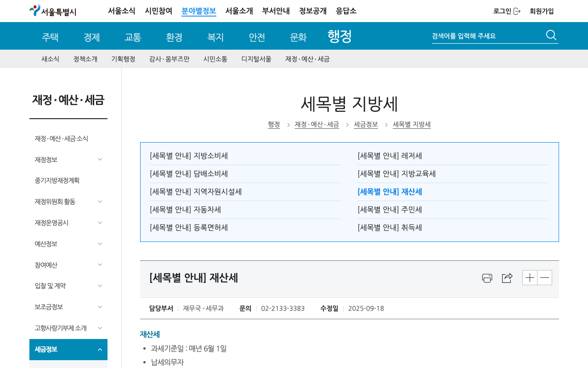Viewport: 588px width, 368px height.
Task: Open the 감사·옴부즈만 submenu item
Action: pyautogui.click(x=169, y=59)
